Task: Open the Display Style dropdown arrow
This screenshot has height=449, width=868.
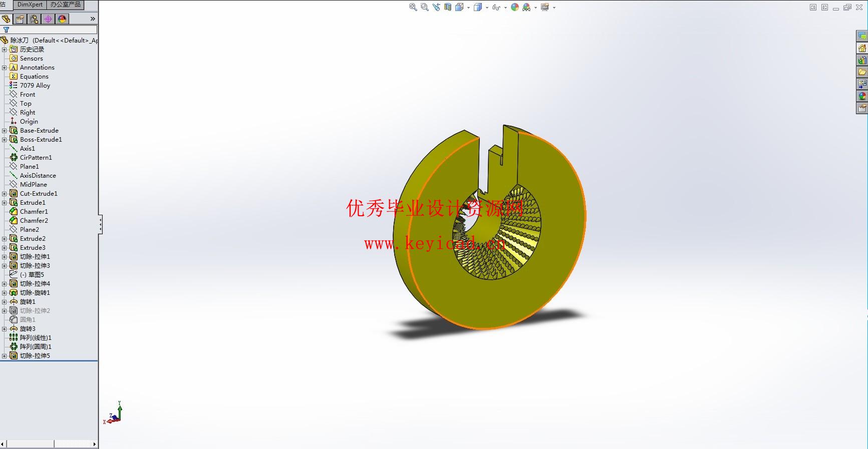Action: tap(487, 8)
